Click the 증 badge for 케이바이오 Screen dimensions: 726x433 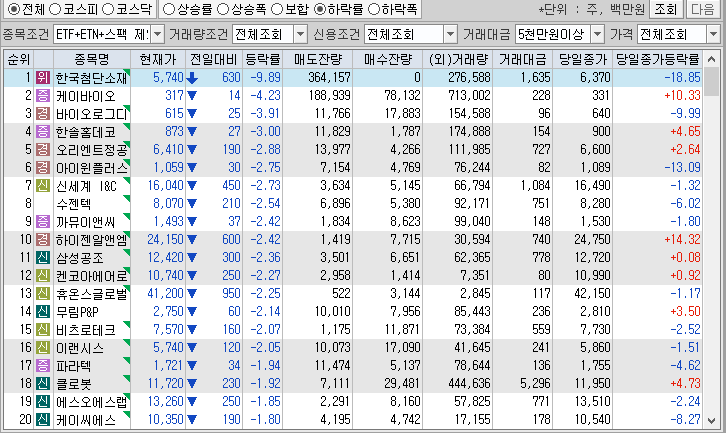[43, 95]
